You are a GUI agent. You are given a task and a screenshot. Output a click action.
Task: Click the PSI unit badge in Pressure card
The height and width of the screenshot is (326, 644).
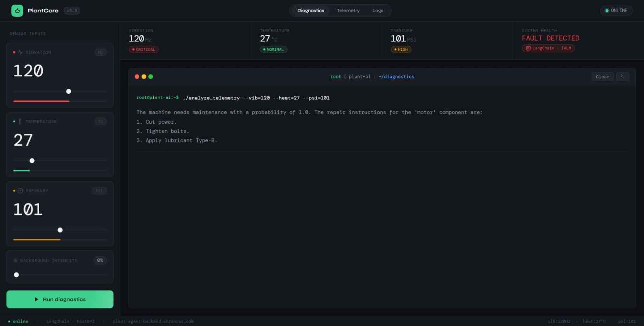[x=99, y=191]
